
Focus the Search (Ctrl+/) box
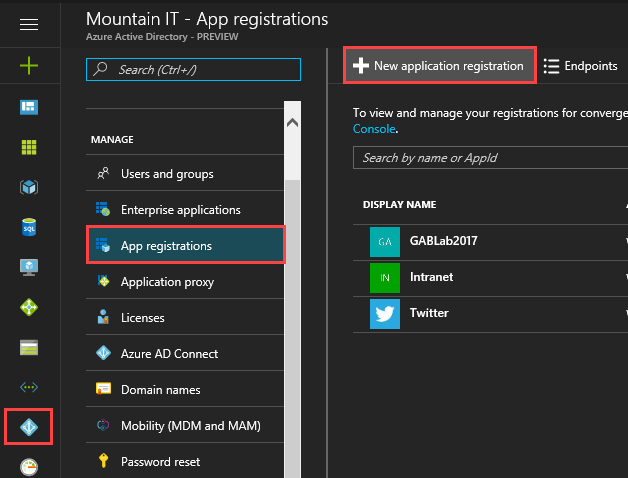[x=200, y=70]
